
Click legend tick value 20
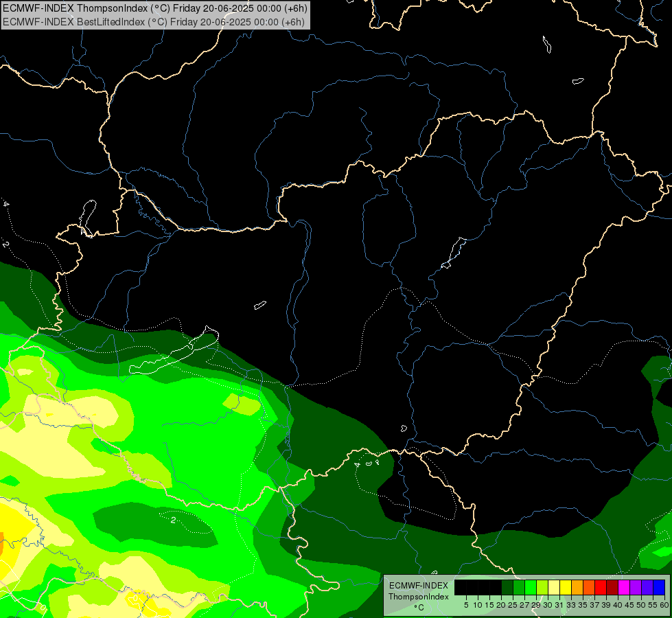point(501,605)
